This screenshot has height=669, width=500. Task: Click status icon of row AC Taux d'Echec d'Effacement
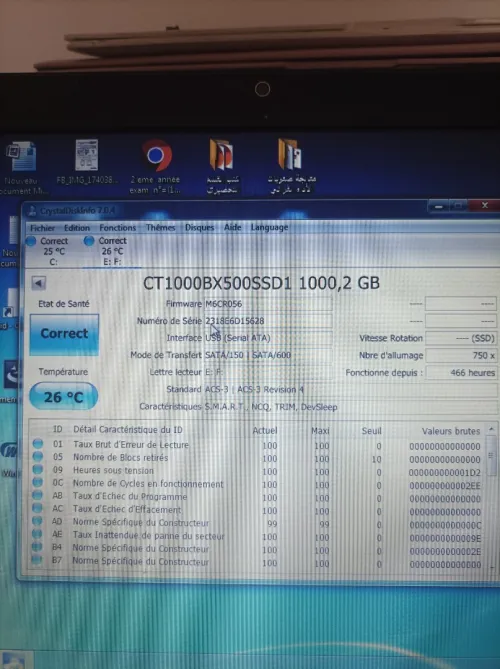[37, 508]
